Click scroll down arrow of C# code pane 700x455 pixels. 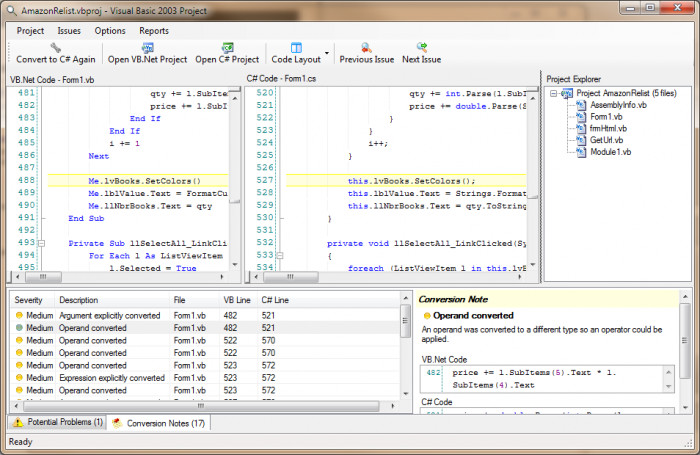pyautogui.click(x=533, y=265)
